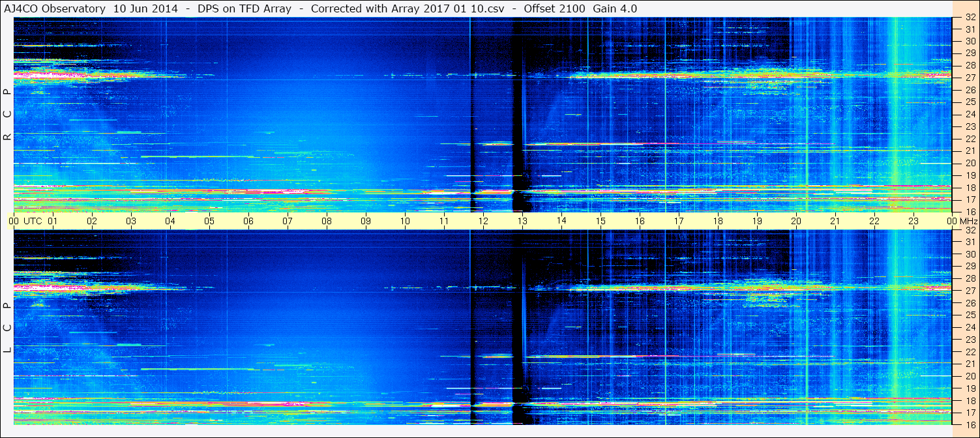This screenshot has width=980, height=438.
Task: Click the 32 MHz tick on RCP frequency scale
Action: 970,18
